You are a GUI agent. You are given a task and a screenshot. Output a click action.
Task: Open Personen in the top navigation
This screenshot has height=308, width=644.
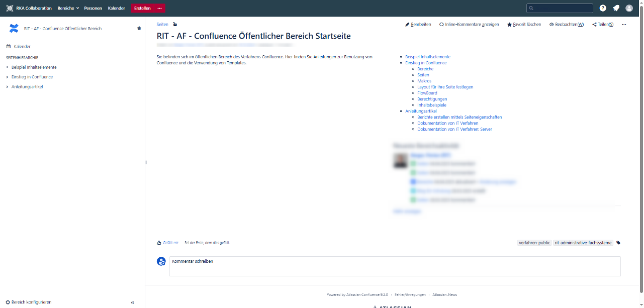click(93, 8)
